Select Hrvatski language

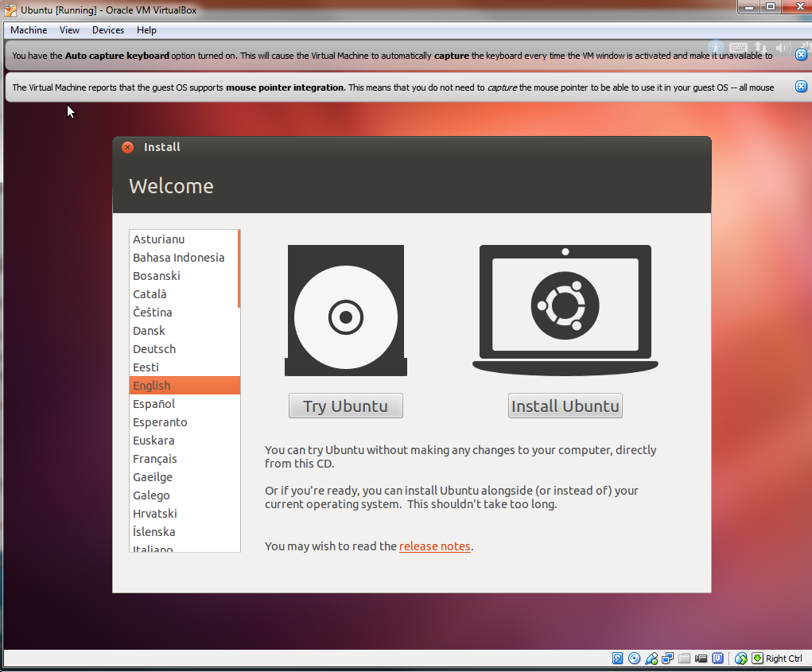184,514
